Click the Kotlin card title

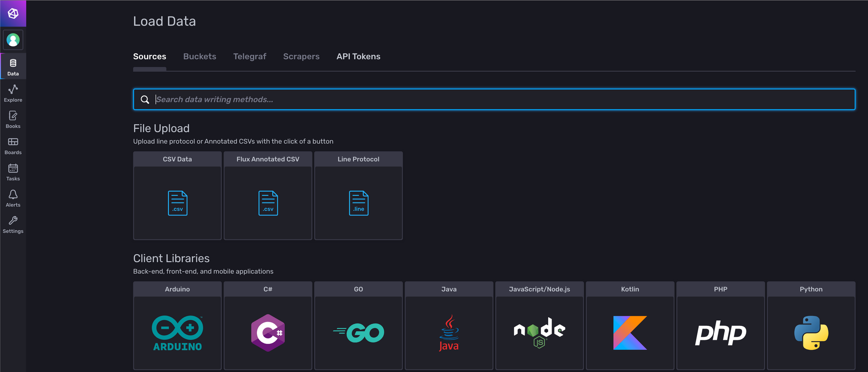630,289
